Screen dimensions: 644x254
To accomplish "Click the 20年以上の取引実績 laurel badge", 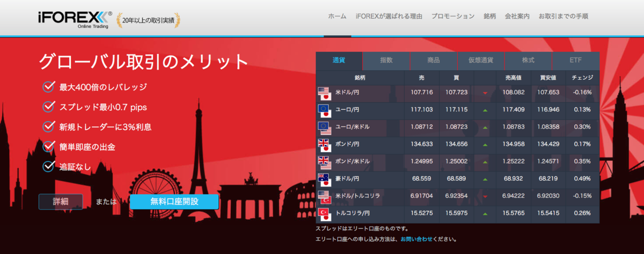I will pos(149,20).
